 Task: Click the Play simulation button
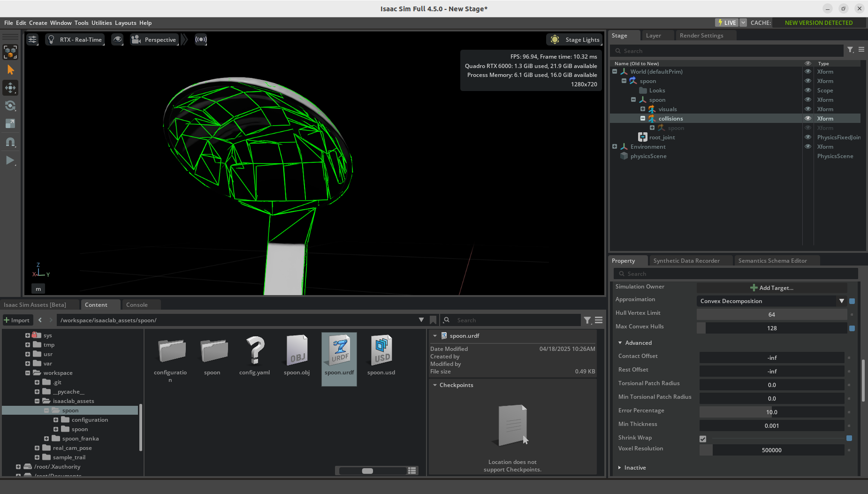click(10, 160)
